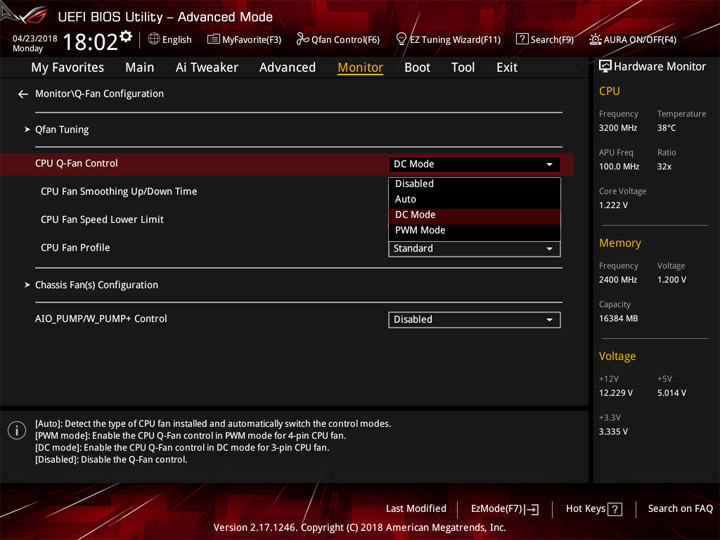Image resolution: width=720 pixels, height=540 pixels.
Task: Open the CPU Fan Profile Standard dropdown
Action: [474, 249]
